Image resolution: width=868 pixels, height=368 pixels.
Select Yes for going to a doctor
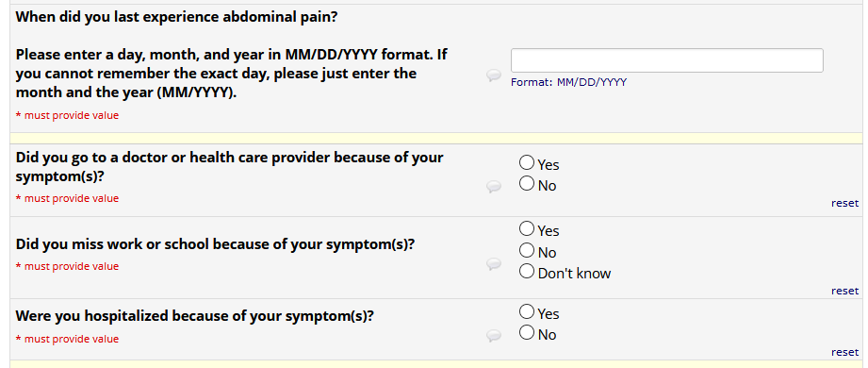click(527, 163)
